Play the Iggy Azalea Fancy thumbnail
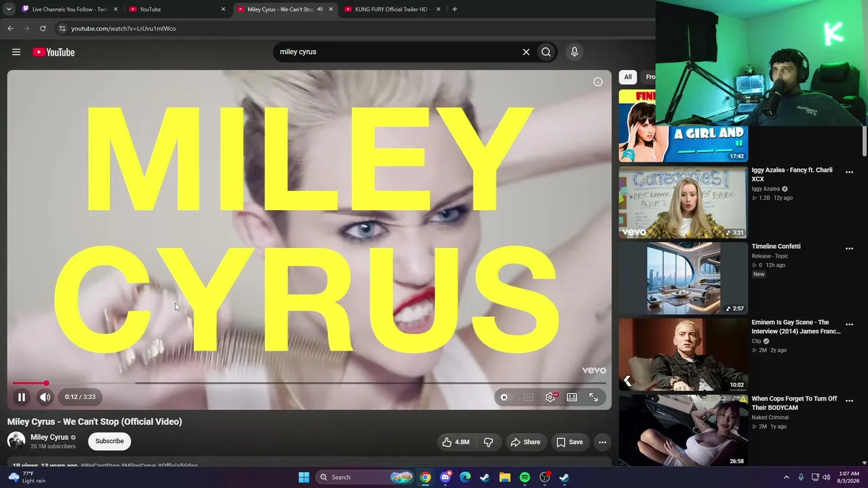Screen dimensions: 868x488 [x=683, y=202]
